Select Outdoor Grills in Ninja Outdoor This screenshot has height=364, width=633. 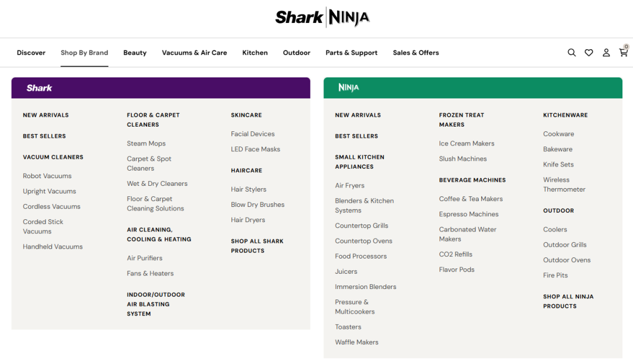[564, 244]
